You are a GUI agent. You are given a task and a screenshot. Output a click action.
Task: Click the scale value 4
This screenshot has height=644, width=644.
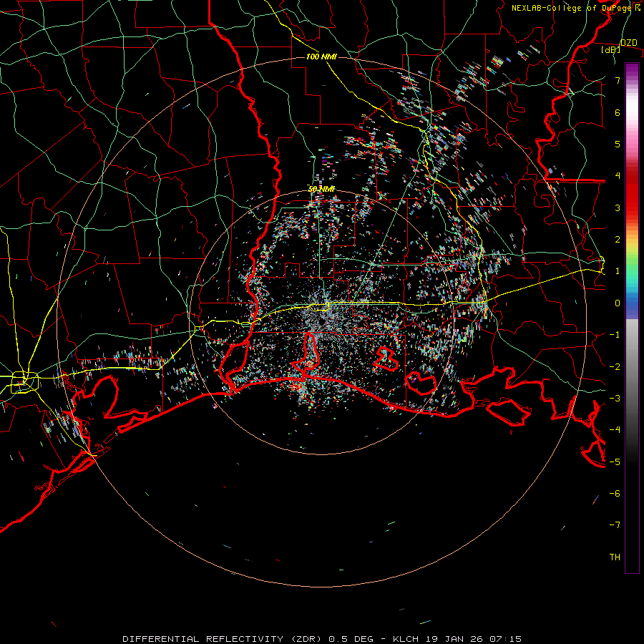[x=618, y=176]
